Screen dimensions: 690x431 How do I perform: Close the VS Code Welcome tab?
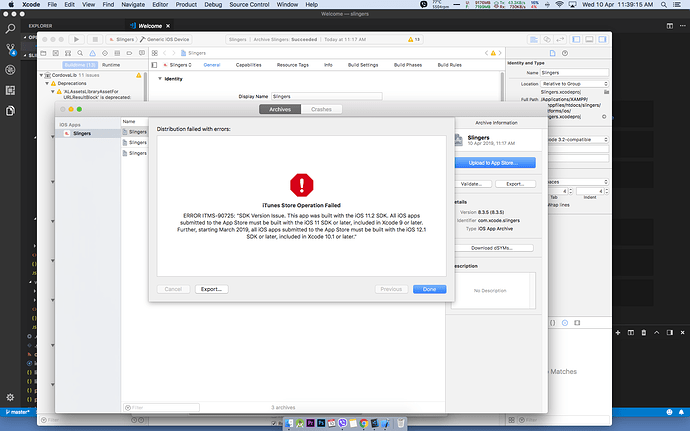coord(168,26)
